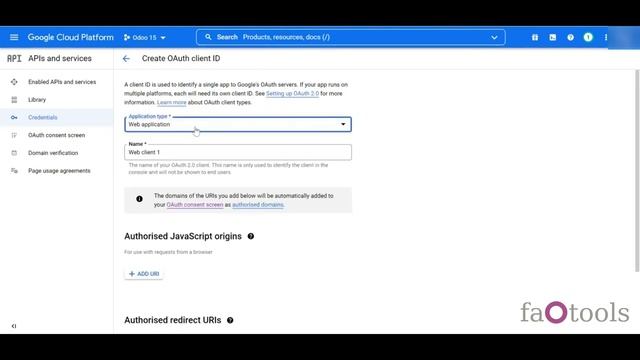Click the page vertical scrollbar
This screenshot has height=360, width=640.
point(637,171)
